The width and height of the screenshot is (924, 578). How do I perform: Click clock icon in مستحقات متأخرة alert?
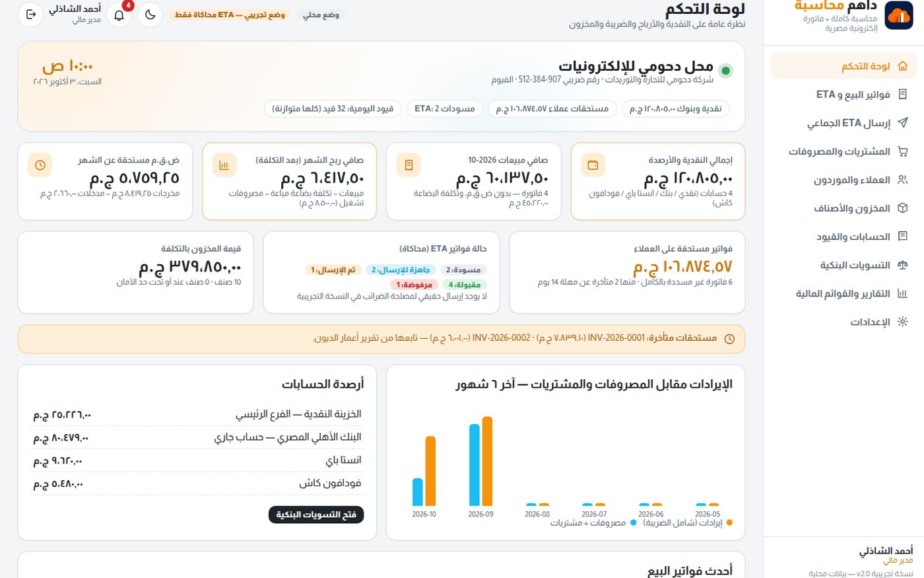click(x=729, y=339)
